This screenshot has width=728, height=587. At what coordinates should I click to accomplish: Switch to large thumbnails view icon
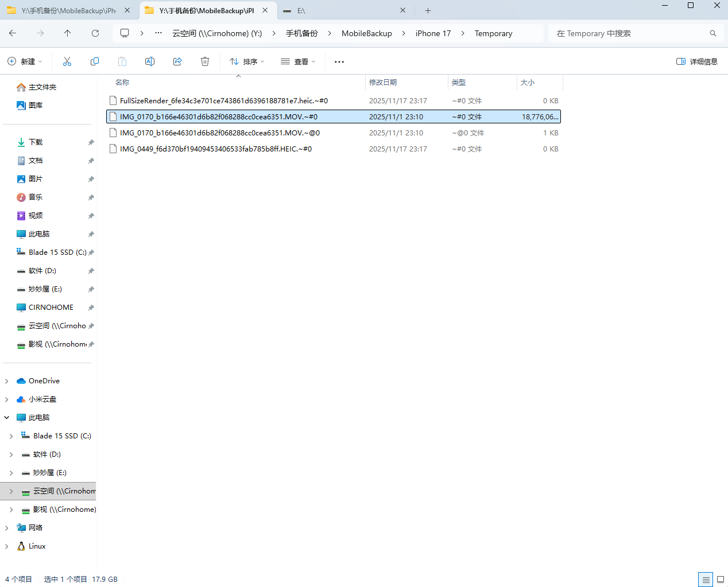click(721, 580)
